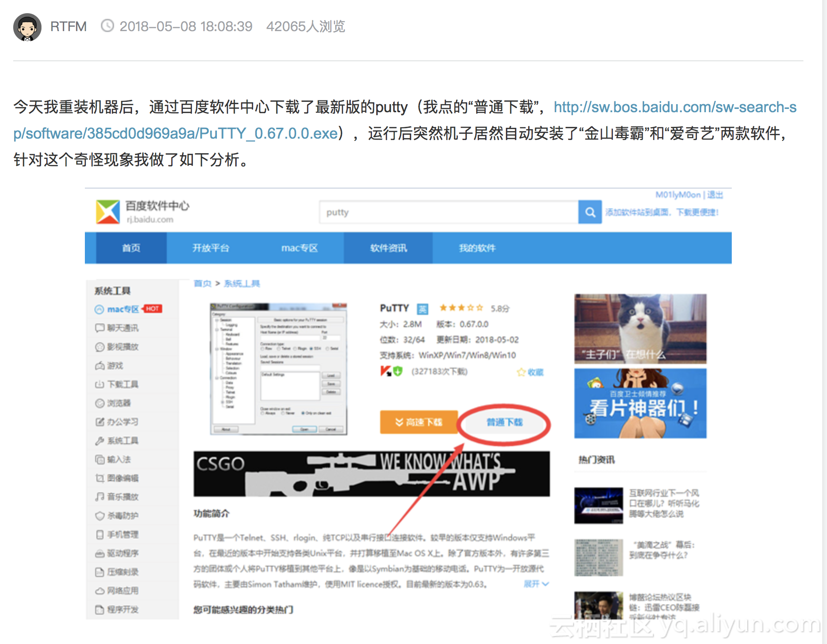This screenshot has height=644, width=827.
Task: Click the orange 高速下载 button
Action: coord(419,422)
